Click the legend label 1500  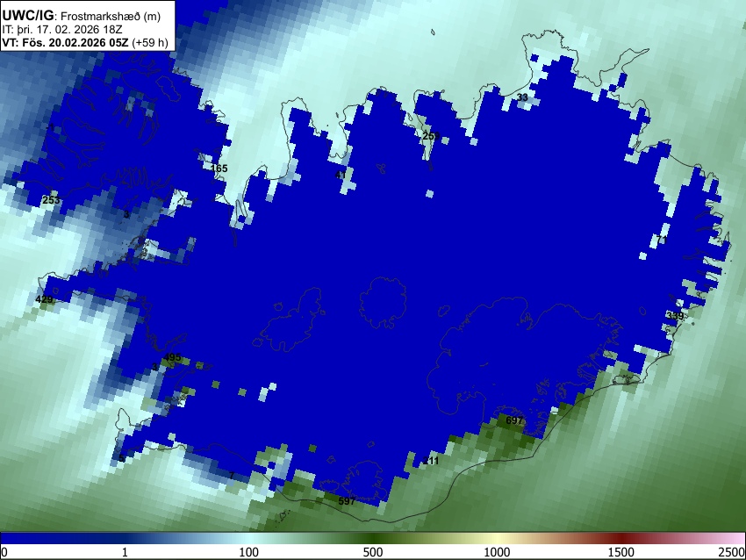[621, 552]
